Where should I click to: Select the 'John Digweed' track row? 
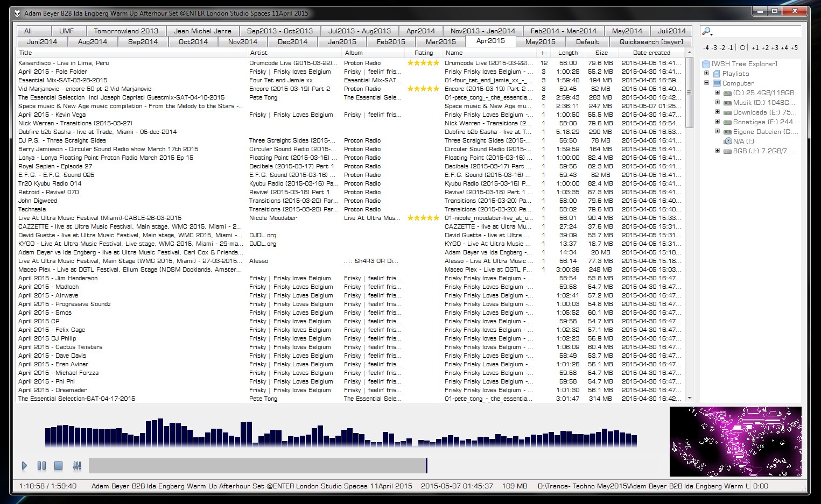click(351, 201)
